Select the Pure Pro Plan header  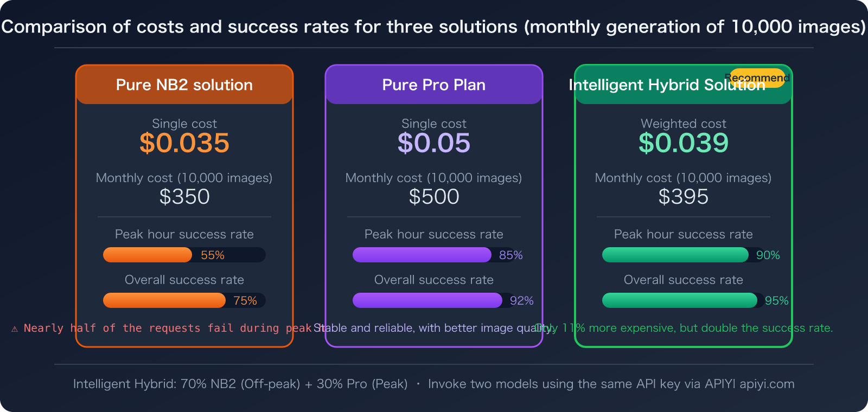pyautogui.click(x=434, y=85)
